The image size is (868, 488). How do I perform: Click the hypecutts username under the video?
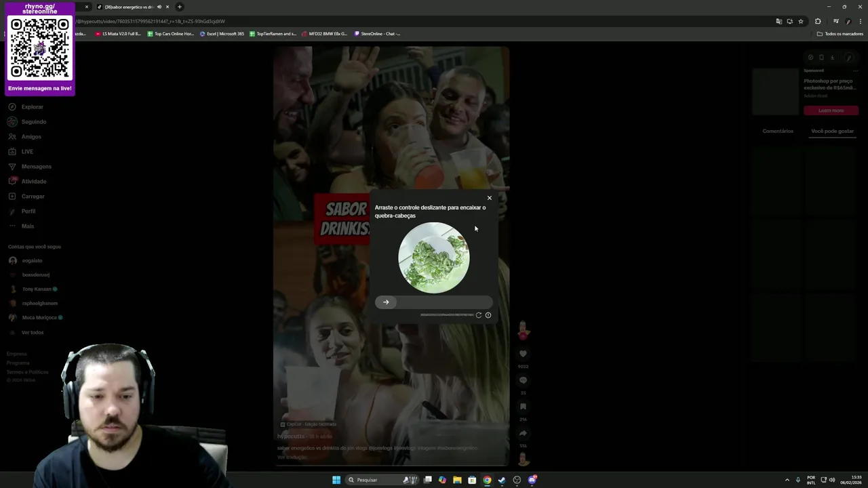[291, 436]
